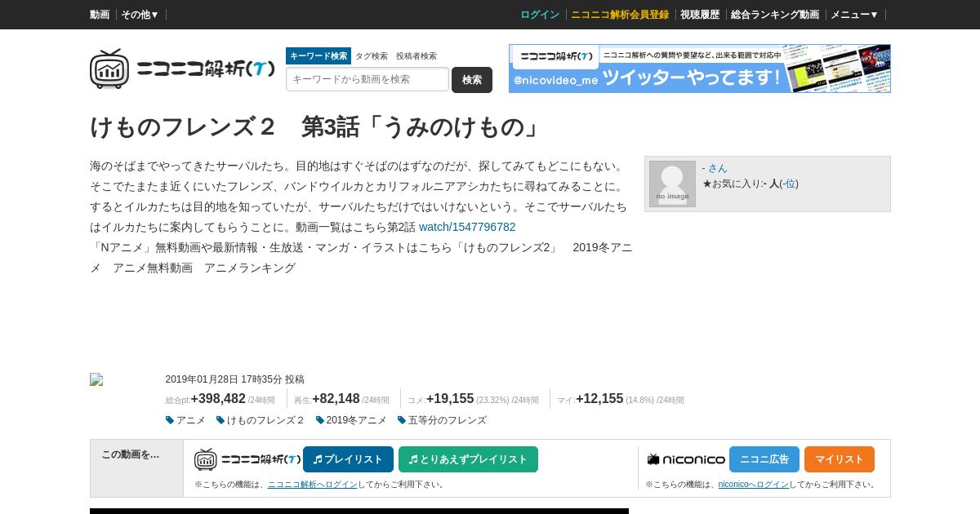Expand the その他▼ dropdown menu
This screenshot has width=980, height=514.
coord(140,15)
